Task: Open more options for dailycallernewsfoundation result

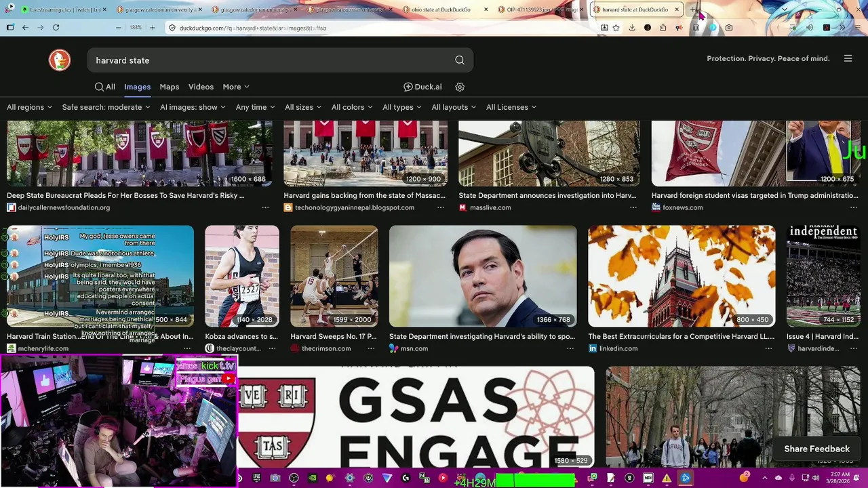Action: click(x=265, y=207)
